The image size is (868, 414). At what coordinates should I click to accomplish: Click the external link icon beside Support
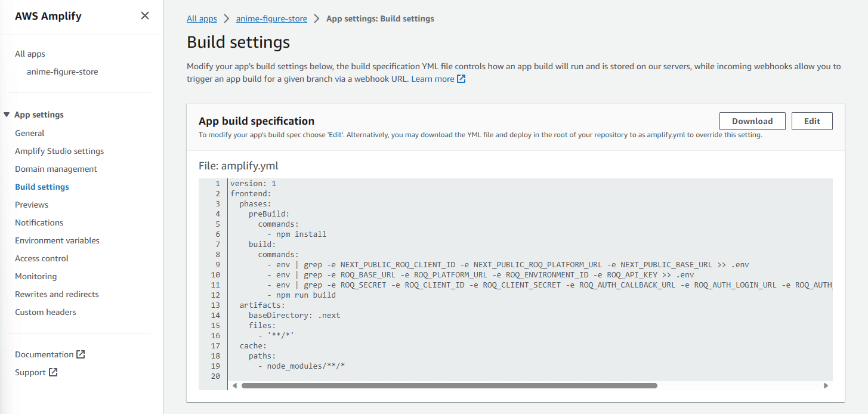53,372
